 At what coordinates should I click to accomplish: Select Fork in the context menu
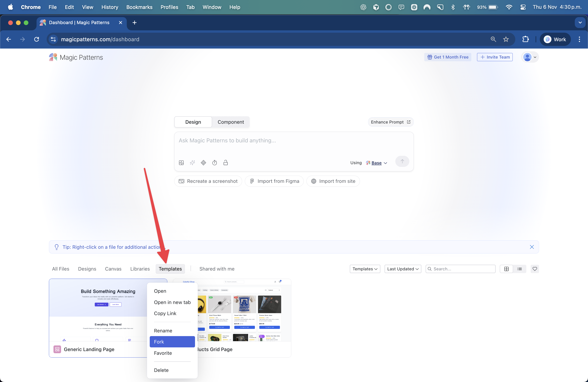pos(159,342)
